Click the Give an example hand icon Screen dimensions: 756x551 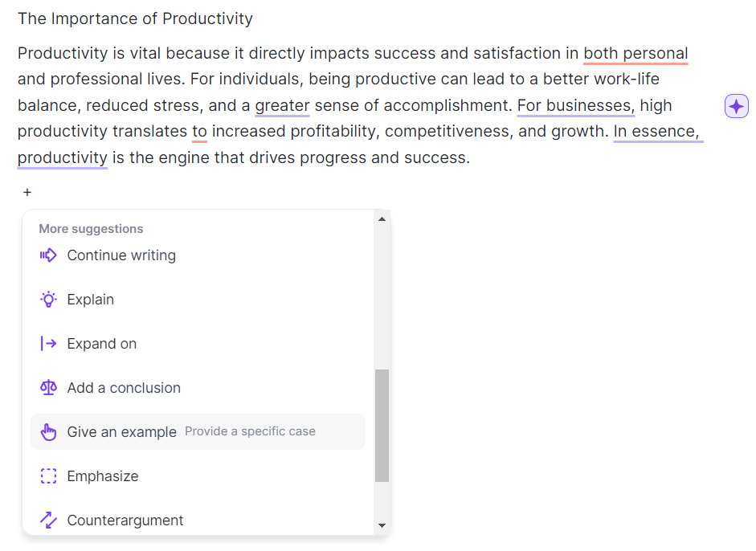(48, 432)
